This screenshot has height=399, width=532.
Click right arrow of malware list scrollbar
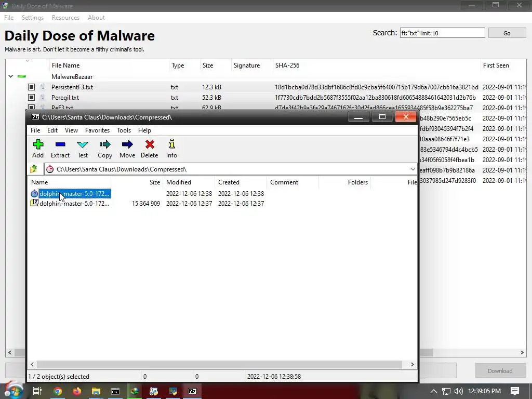click(x=522, y=353)
